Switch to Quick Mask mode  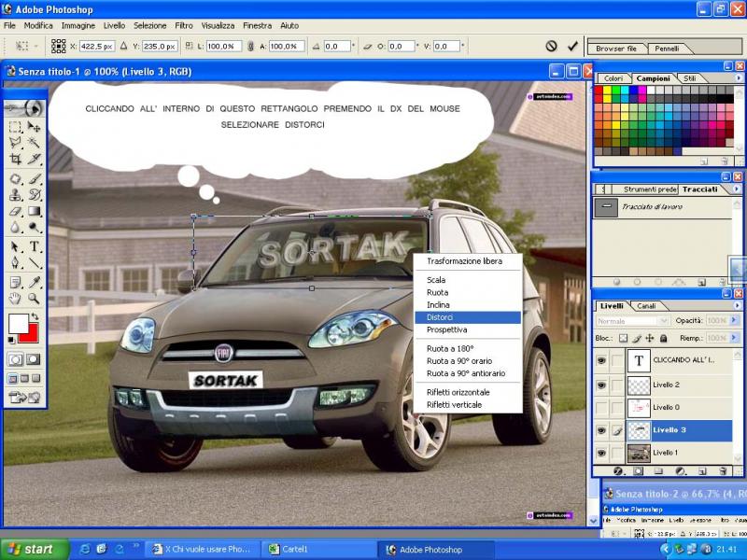pos(33,359)
